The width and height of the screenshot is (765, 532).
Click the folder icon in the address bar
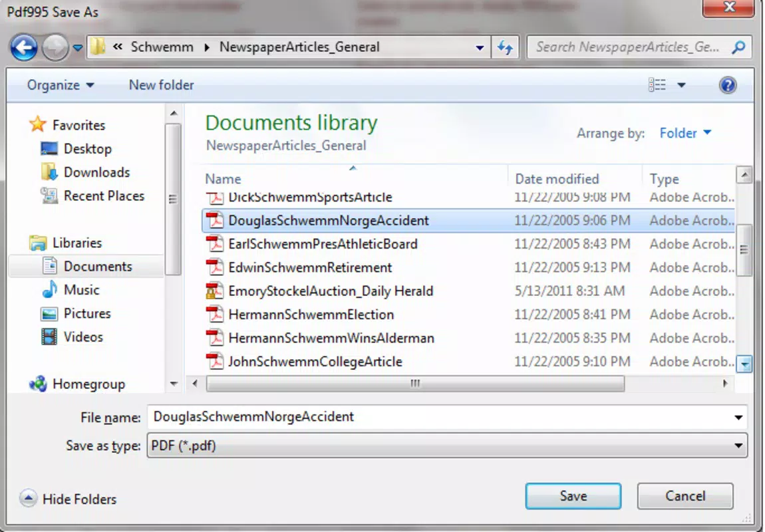pos(98,47)
